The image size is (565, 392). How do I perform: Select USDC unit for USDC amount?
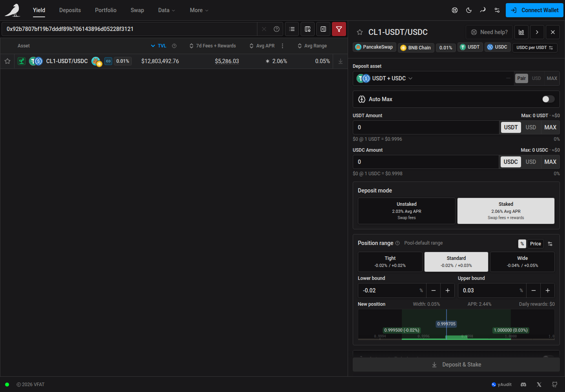511,162
